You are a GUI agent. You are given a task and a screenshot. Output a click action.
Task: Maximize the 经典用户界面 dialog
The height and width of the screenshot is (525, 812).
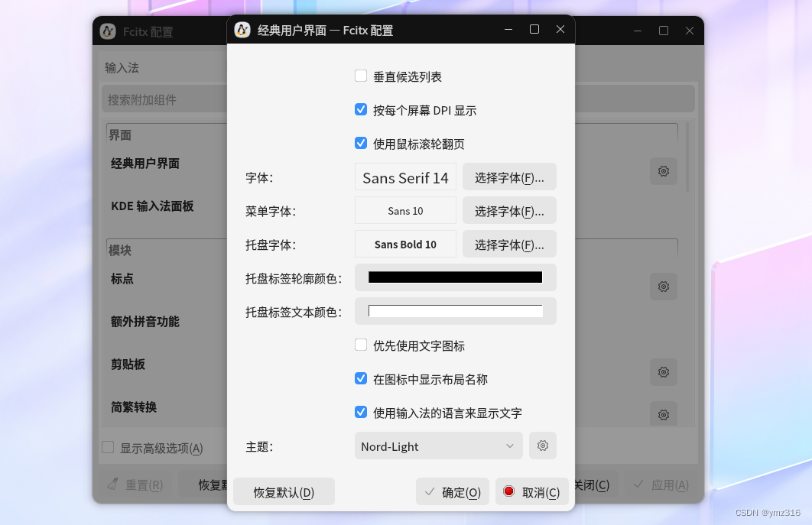tap(534, 30)
